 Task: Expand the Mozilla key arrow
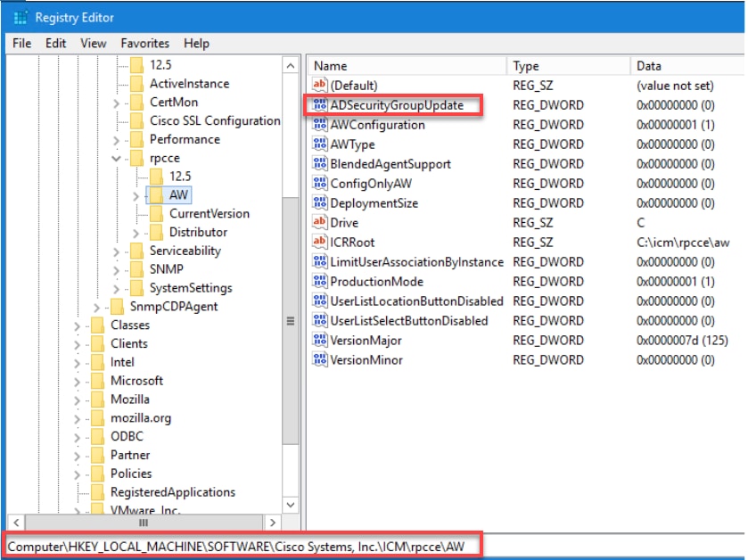77,400
